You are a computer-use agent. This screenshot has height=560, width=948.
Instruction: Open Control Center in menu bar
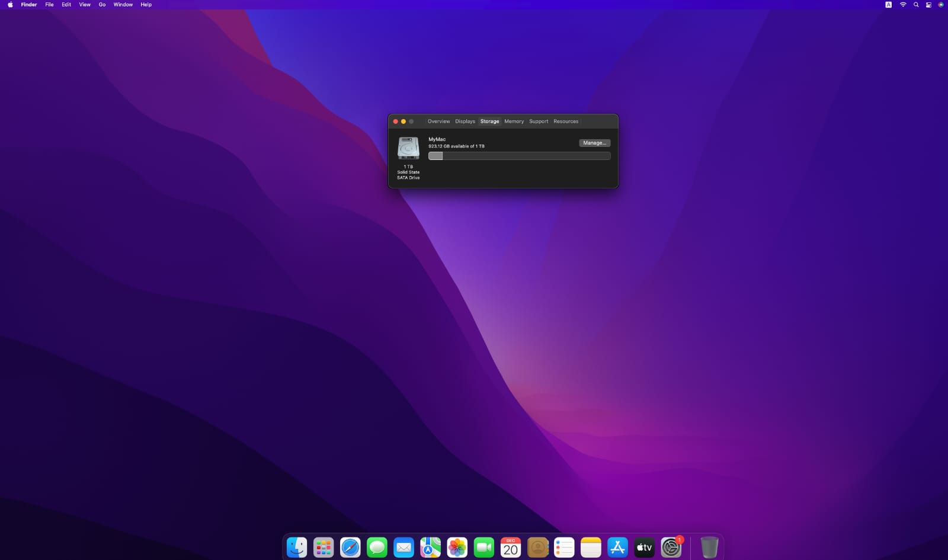click(928, 5)
